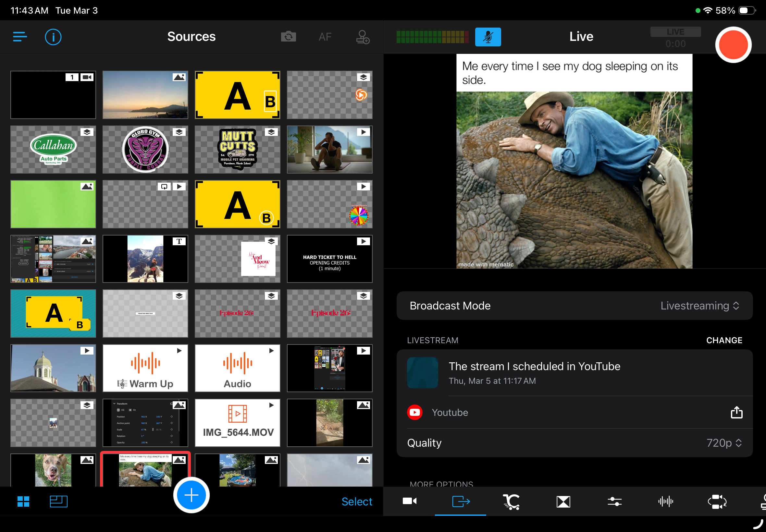Open the add remote guest icon

coord(363,37)
